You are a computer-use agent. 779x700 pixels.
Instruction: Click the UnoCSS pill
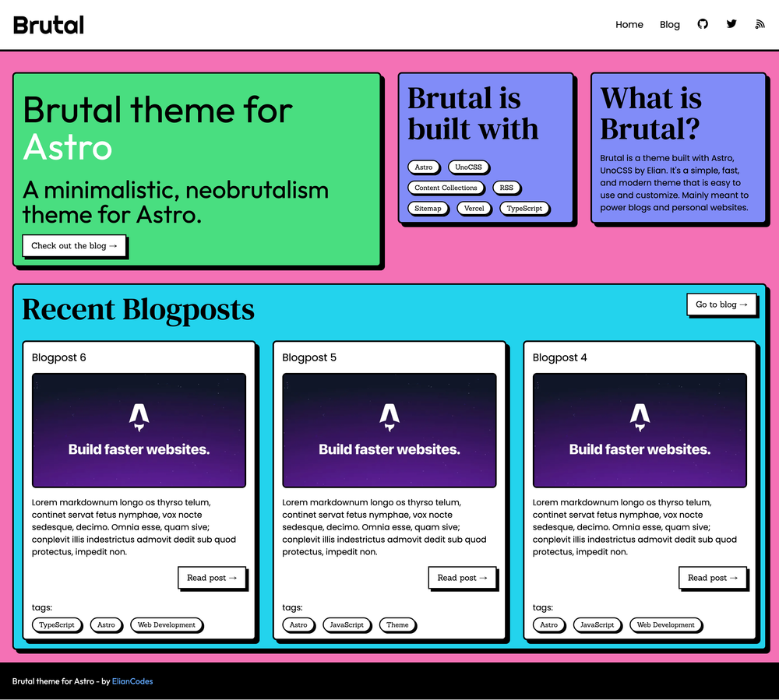coord(468,167)
